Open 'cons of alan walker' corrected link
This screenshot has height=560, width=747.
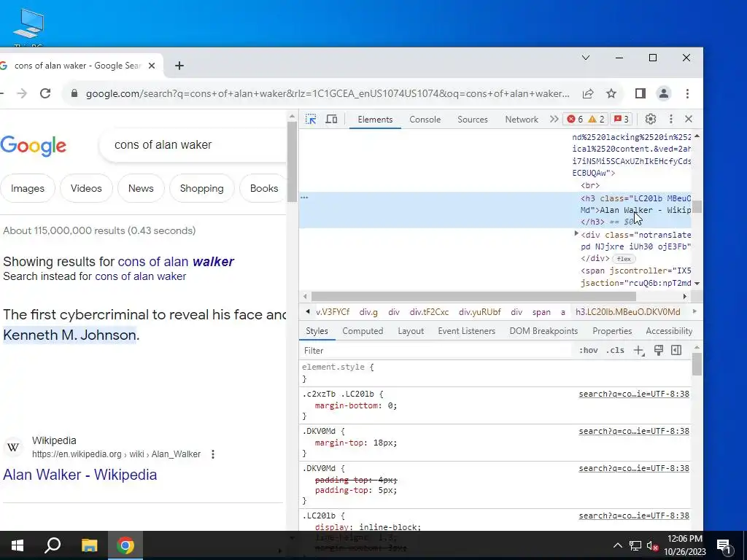[176, 262]
